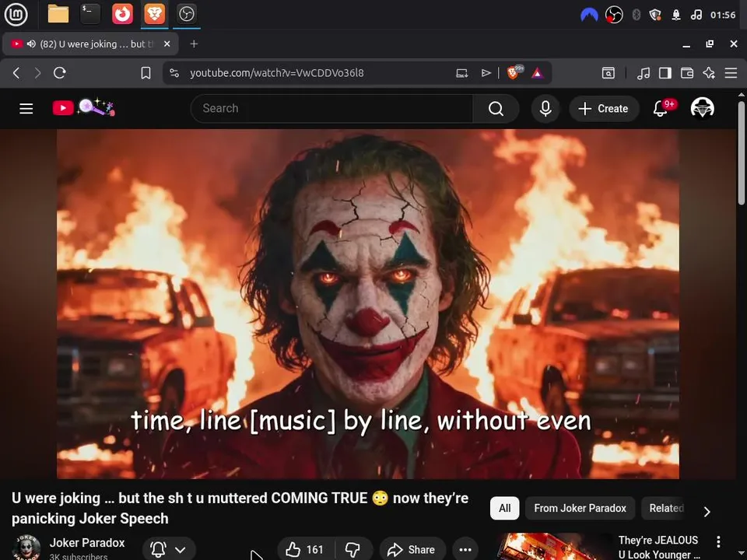This screenshot has height=560, width=747.
Task: Open Brave Rewards triangle icon
Action: pyautogui.click(x=538, y=73)
